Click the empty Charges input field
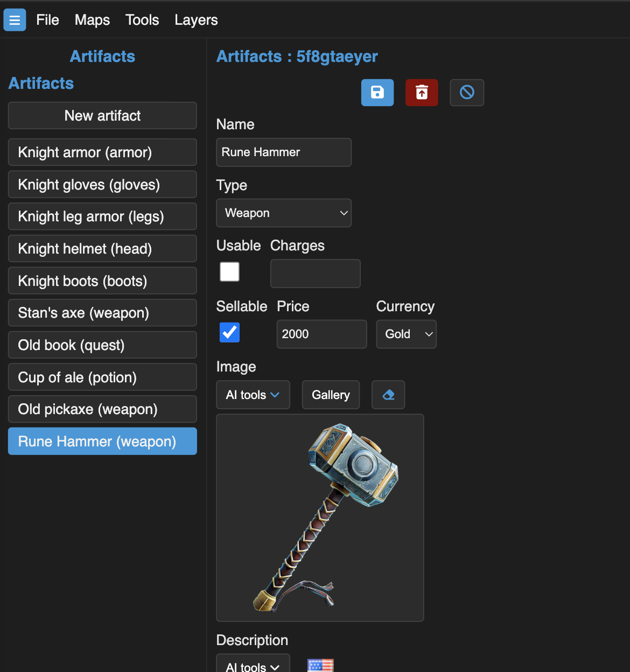This screenshot has height=672, width=630. pyautogui.click(x=316, y=274)
